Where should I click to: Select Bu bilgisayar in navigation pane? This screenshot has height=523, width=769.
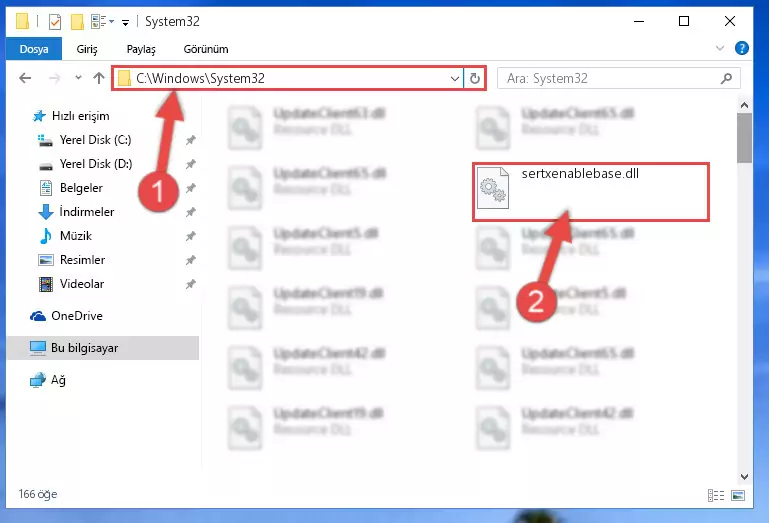click(x=103, y=348)
